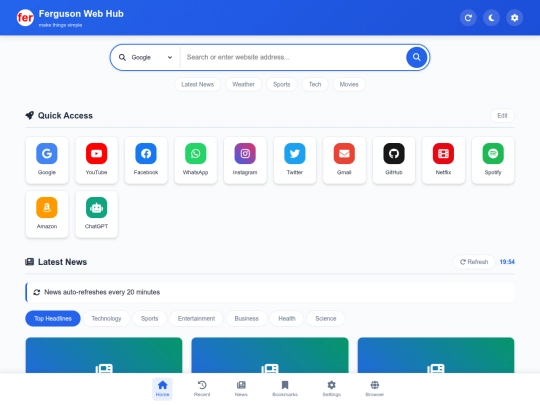The width and height of the screenshot is (540, 405).
Task: Open the Gmail shortcut
Action: pyautogui.click(x=344, y=160)
